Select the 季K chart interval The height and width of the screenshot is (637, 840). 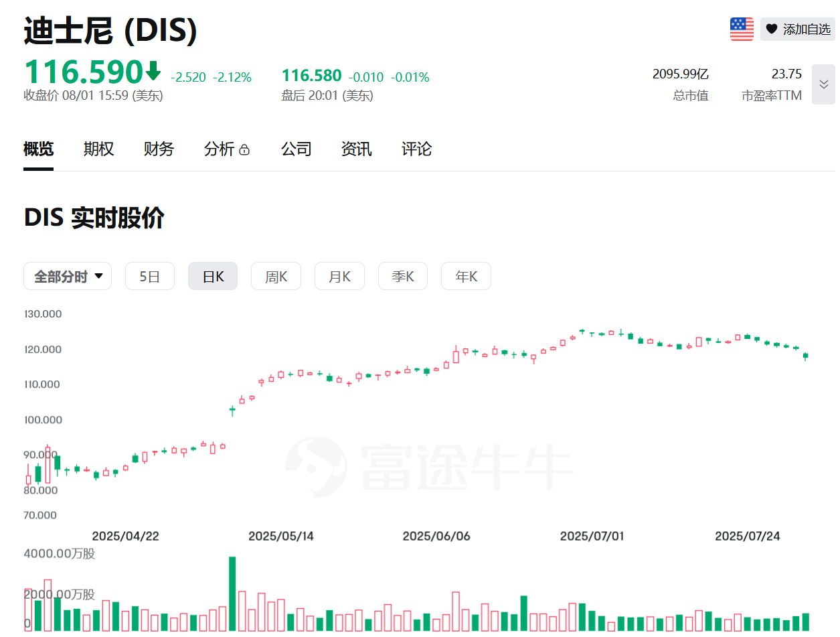(x=403, y=276)
